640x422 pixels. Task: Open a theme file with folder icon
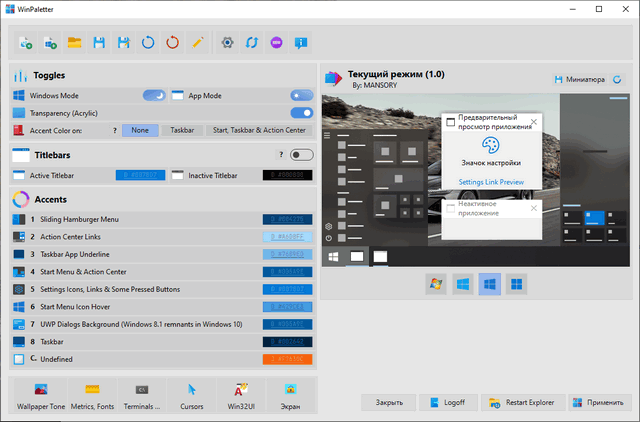74,43
